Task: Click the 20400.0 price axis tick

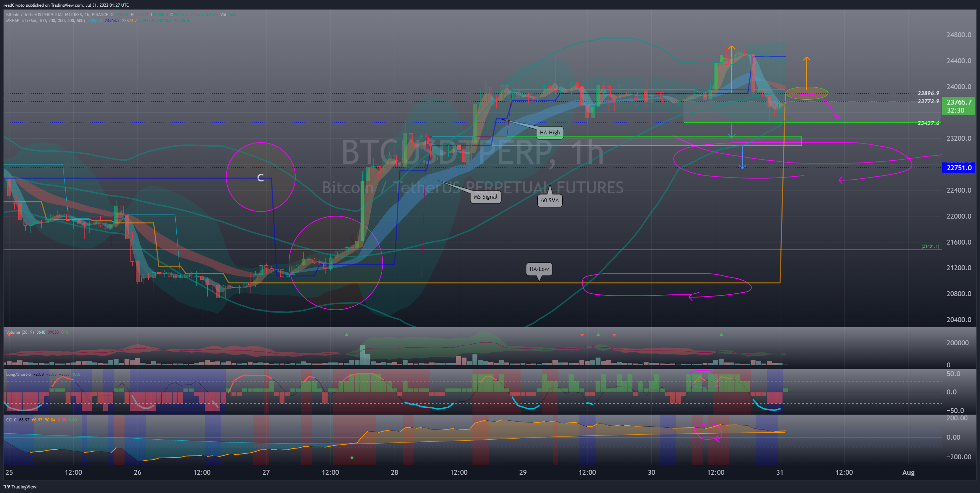Action: click(959, 319)
